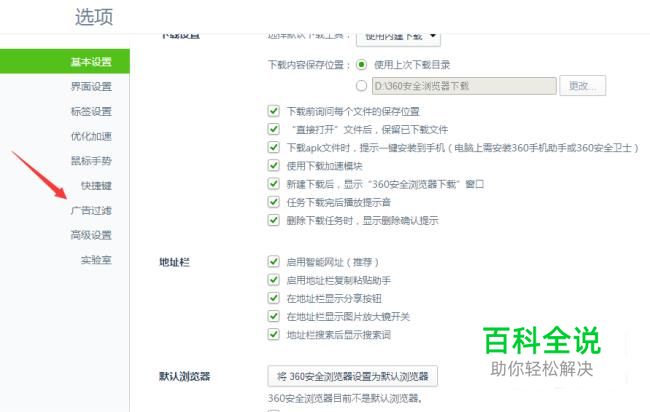Uncheck 地址栏搜索后显示搜索词
The image size is (650, 412).
click(274, 334)
